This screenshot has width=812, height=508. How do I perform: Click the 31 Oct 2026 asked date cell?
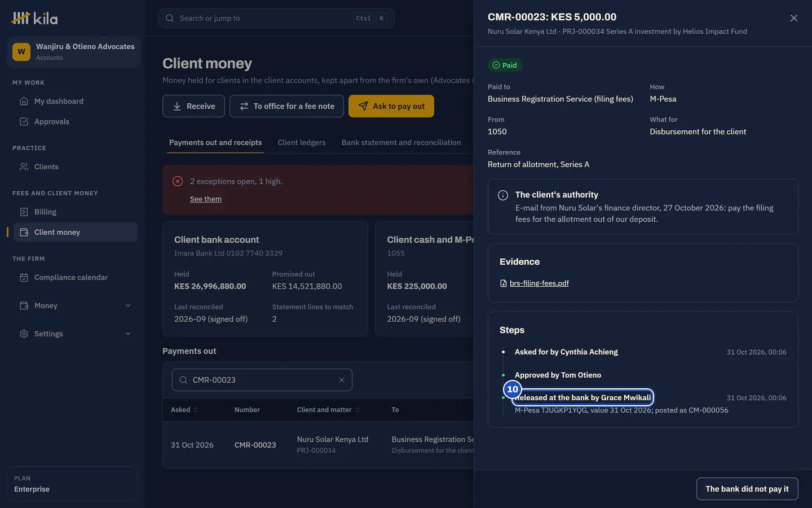(x=192, y=445)
